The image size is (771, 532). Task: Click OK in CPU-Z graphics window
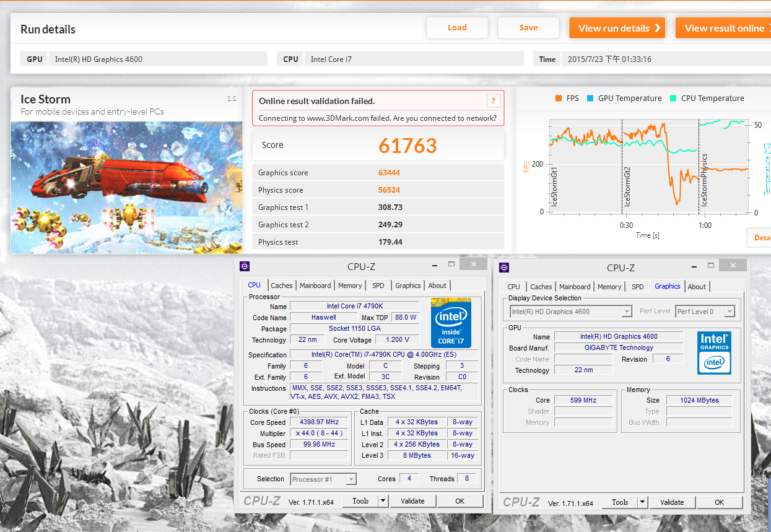point(719,502)
